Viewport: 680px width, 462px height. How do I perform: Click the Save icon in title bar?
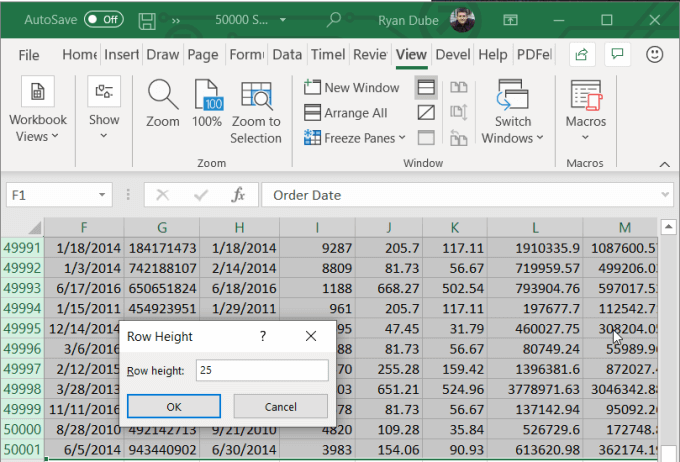(146, 19)
